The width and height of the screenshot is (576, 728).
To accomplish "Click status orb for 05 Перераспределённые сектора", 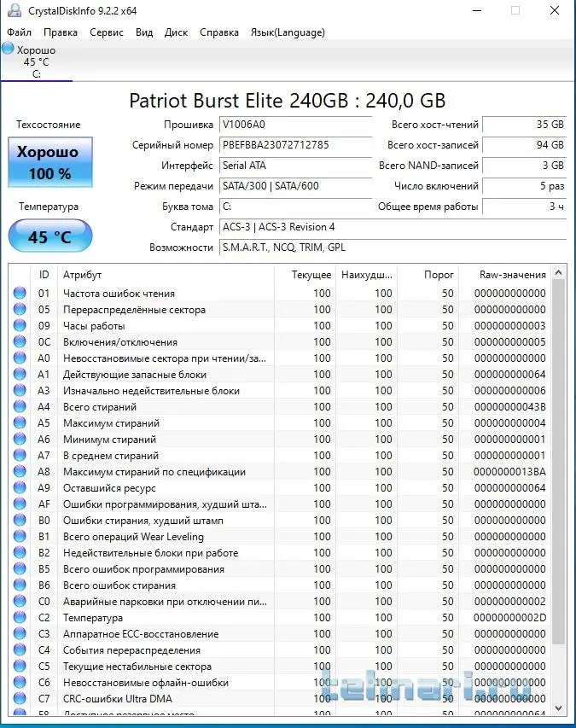I will point(20,309).
